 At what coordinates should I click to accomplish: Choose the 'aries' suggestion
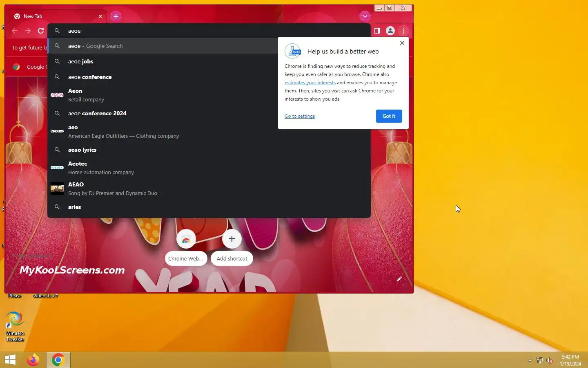[209, 207]
